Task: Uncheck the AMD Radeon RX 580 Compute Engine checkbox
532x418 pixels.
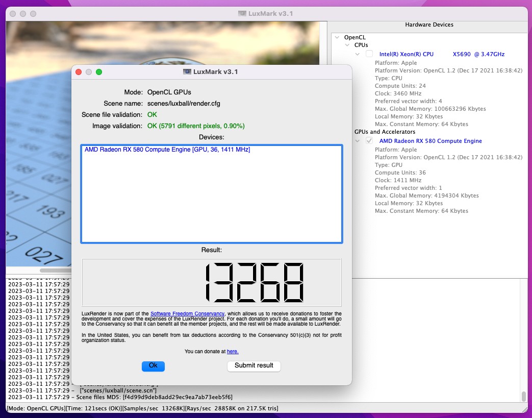Action: (x=369, y=140)
